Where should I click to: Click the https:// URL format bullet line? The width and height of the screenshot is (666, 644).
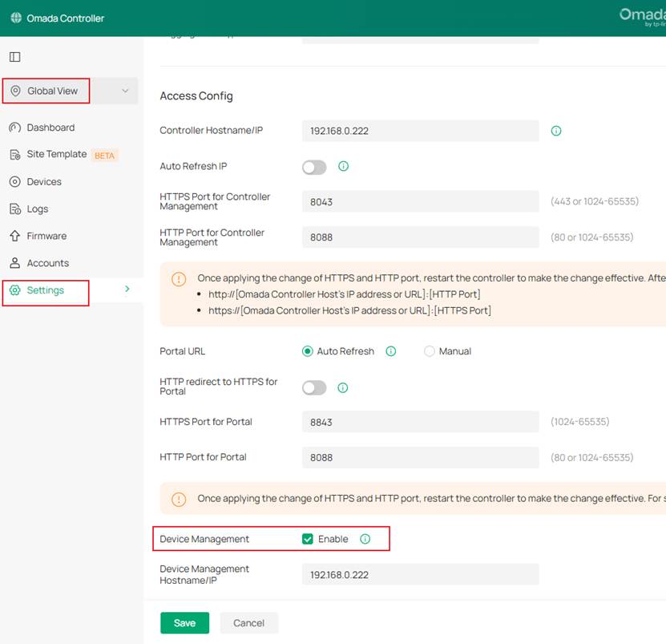(349, 310)
